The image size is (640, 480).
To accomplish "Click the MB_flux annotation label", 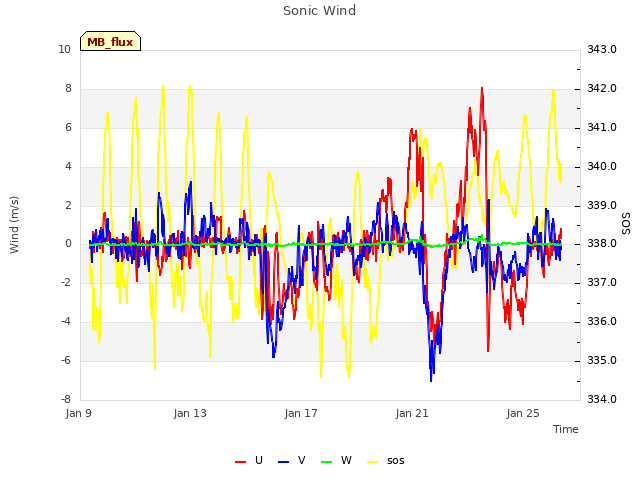I will pos(110,41).
